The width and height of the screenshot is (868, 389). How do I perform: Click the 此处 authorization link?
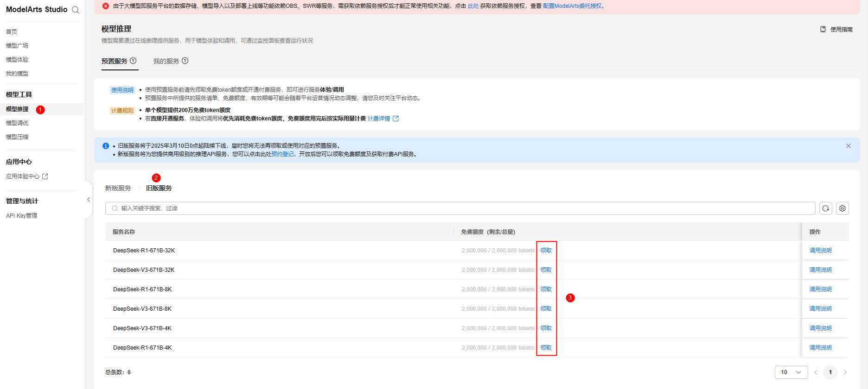(x=473, y=6)
